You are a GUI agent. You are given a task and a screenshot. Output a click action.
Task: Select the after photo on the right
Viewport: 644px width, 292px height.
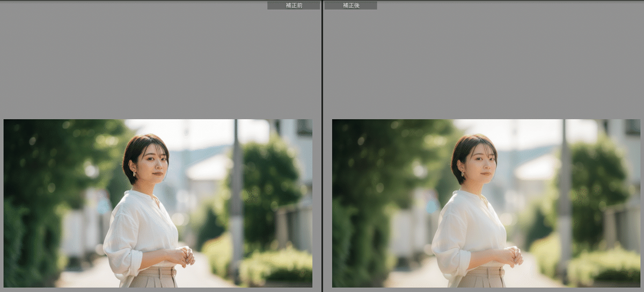[486, 203]
